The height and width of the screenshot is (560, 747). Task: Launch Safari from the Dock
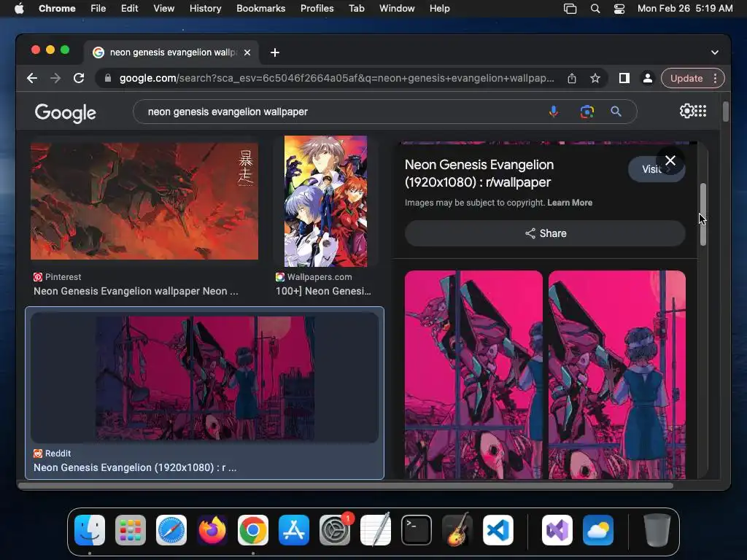[x=171, y=530]
